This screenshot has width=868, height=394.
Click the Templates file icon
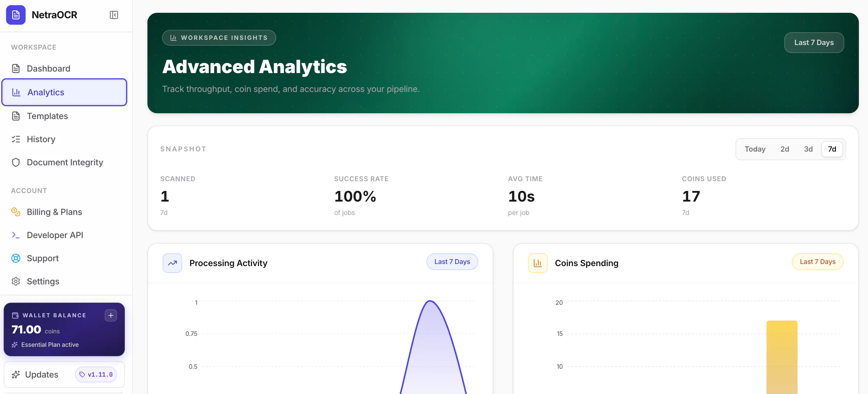[16, 116]
